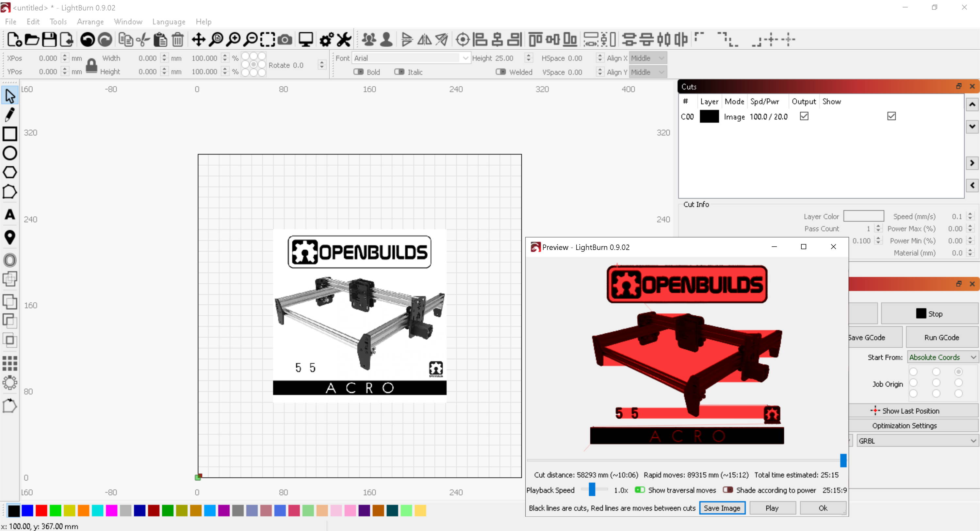Open the Tools menu
The image size is (980, 531).
tap(58, 22)
